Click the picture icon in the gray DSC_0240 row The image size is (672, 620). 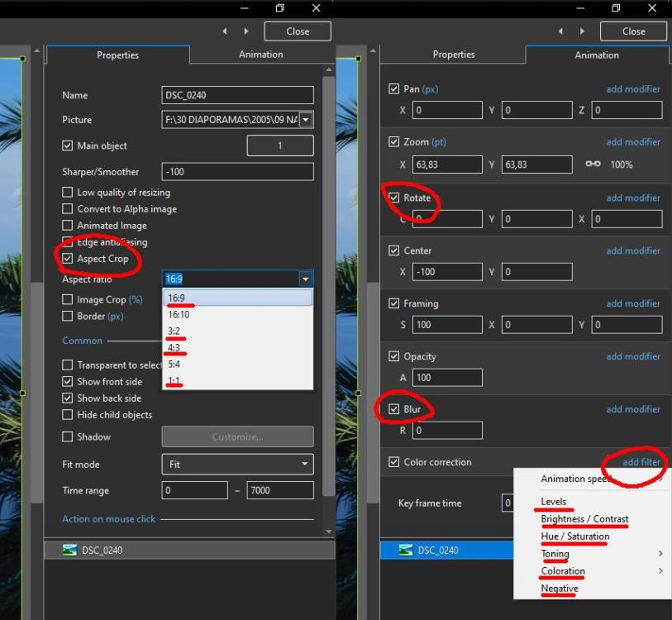click(x=69, y=551)
